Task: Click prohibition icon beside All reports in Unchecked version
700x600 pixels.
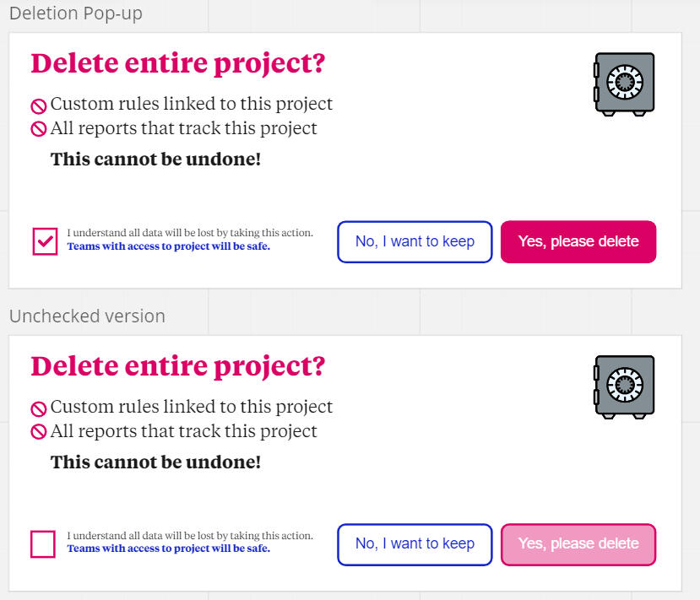Action: click(x=39, y=433)
